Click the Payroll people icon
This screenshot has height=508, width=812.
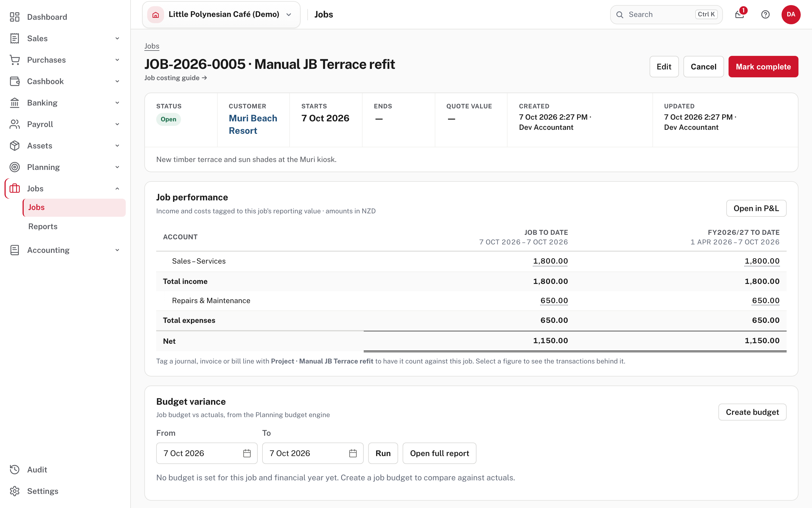click(x=14, y=124)
